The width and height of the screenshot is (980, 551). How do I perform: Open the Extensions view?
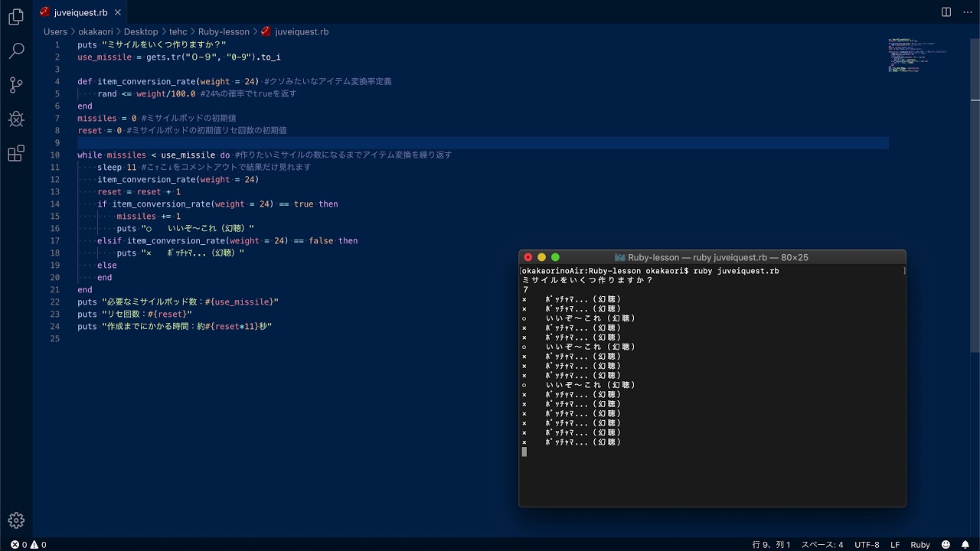pos(16,154)
